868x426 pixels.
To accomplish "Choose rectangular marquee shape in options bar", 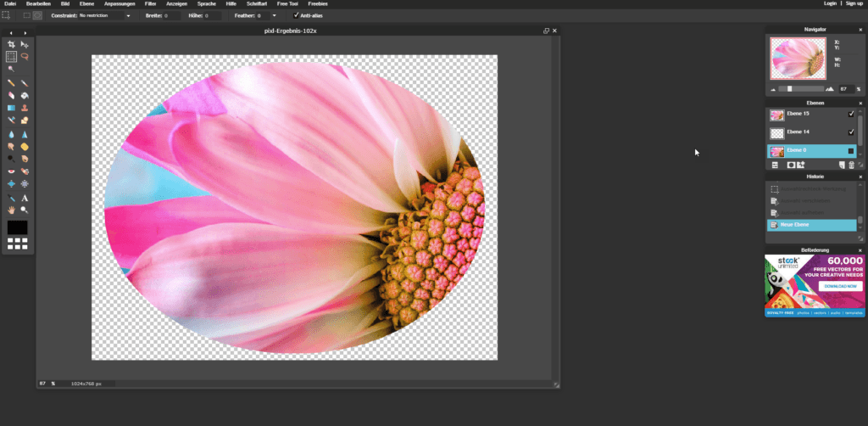I will [26, 15].
